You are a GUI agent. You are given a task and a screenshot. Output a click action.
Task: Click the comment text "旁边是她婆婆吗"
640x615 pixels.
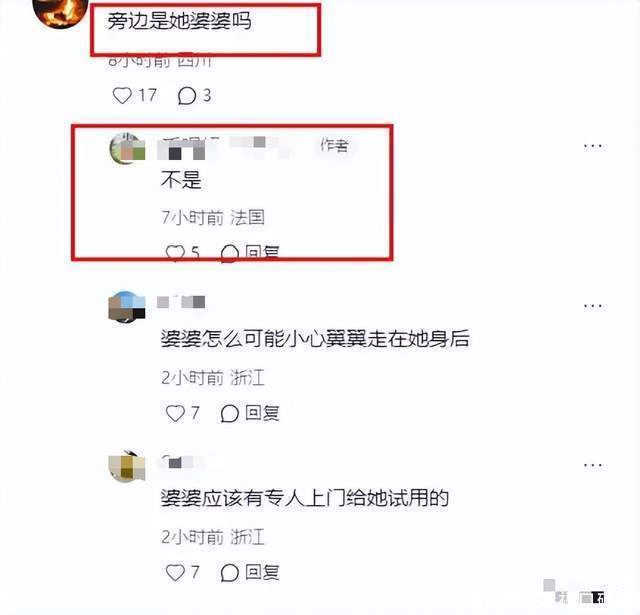tap(180, 21)
